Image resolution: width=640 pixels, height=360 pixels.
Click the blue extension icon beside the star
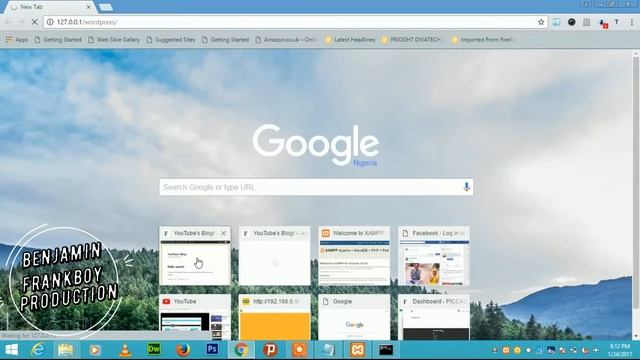pos(556,22)
